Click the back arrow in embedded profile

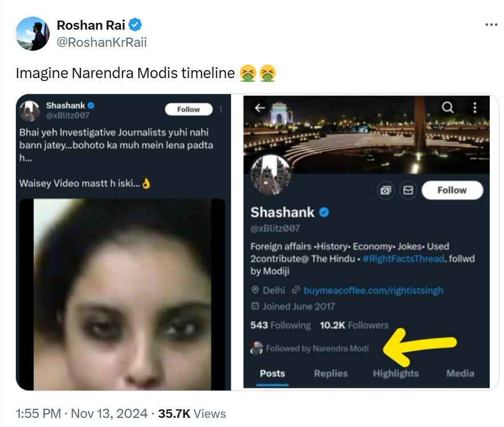click(x=260, y=108)
